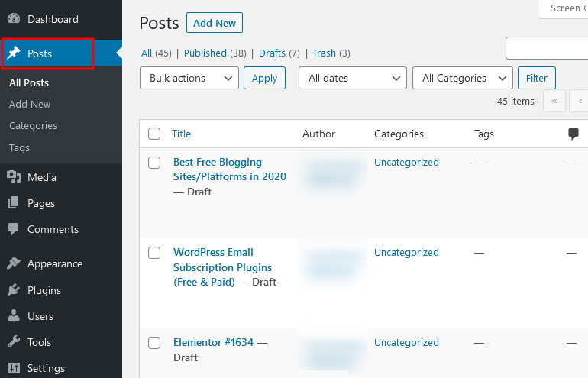588x378 pixels.
Task: Open the Media menu label
Action: (x=42, y=177)
